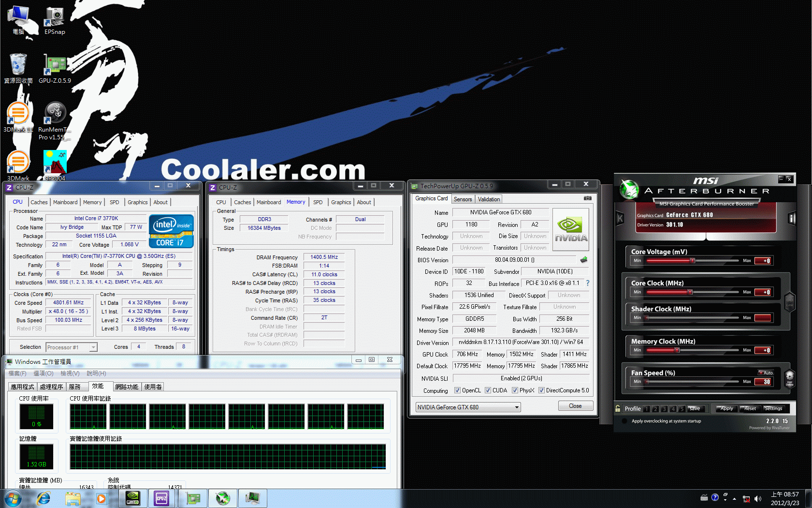The image size is (812, 508).
Task: Click the Memory Clock slider handle
Action: click(677, 350)
